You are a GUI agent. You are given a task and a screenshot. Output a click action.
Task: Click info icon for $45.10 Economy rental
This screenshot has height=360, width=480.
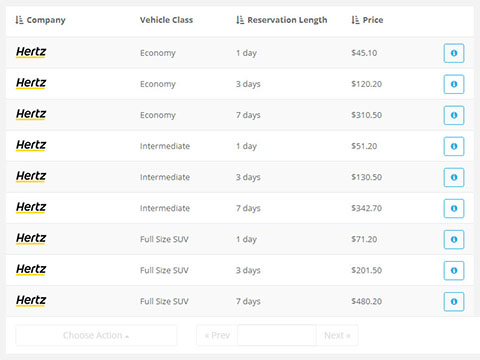tap(454, 53)
